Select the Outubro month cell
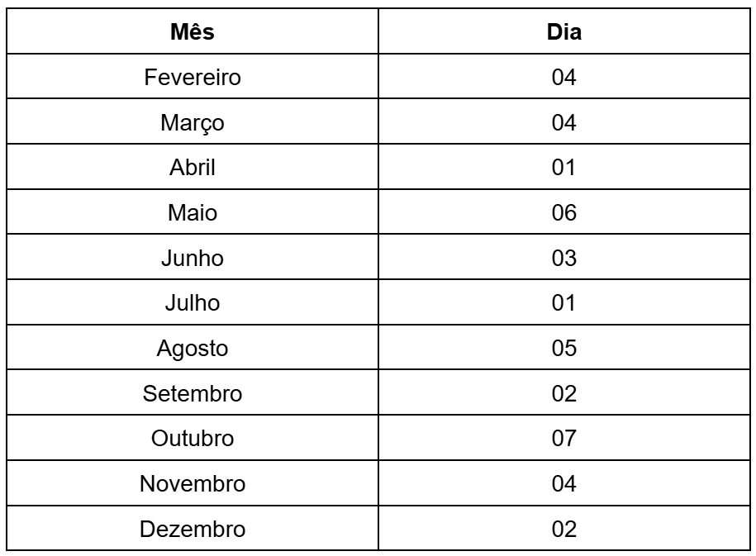756x556 pixels. click(x=193, y=439)
